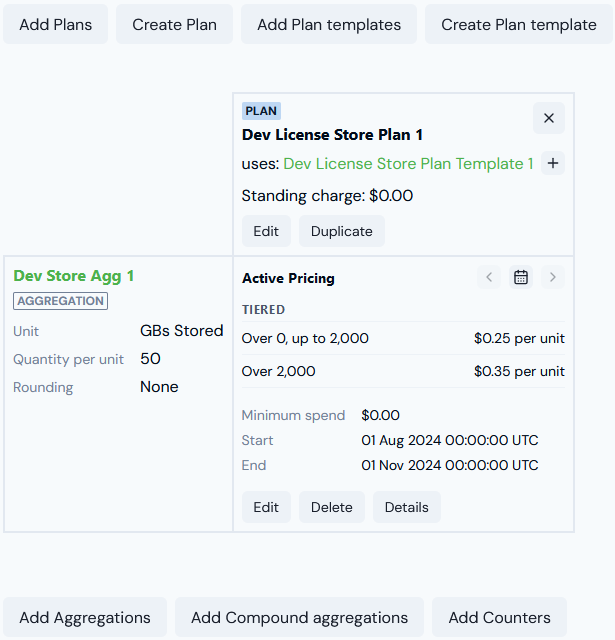Open Add Plan templates
Viewport: 615px width, 640px height.
(329, 24)
